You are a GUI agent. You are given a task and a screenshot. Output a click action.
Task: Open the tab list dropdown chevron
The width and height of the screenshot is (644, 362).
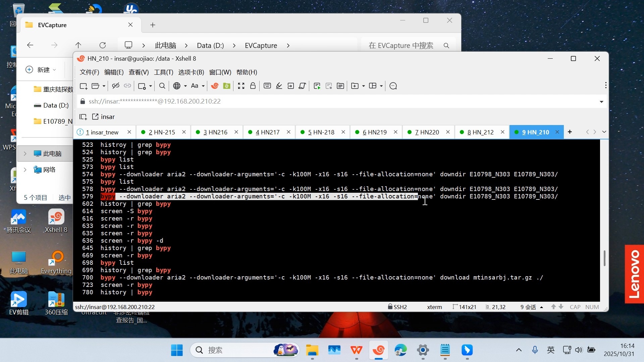click(x=604, y=132)
